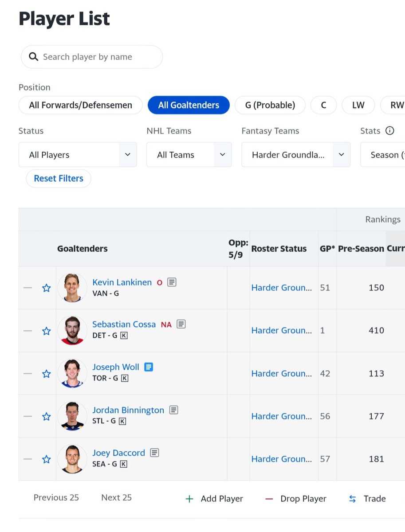Open Joseph Woll's blue new-note icon
This screenshot has width=405, height=532.
(149, 367)
